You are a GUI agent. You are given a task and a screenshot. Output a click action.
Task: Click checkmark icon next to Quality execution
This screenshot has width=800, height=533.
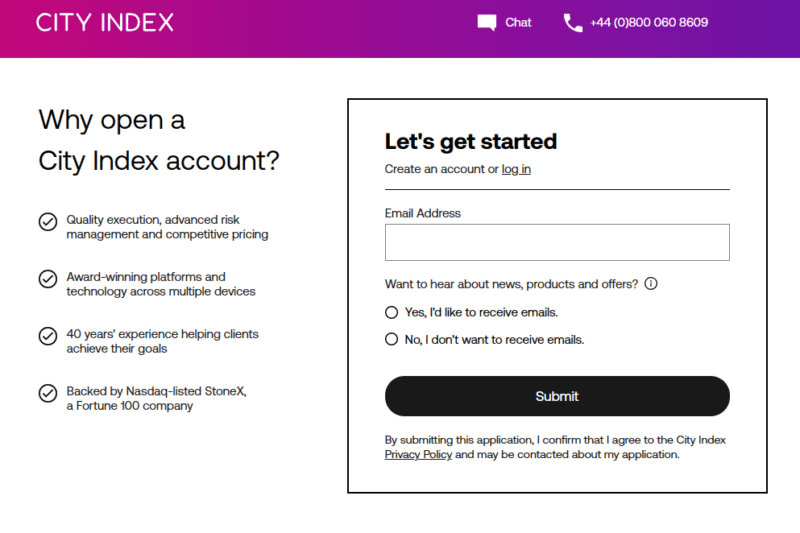point(47,222)
